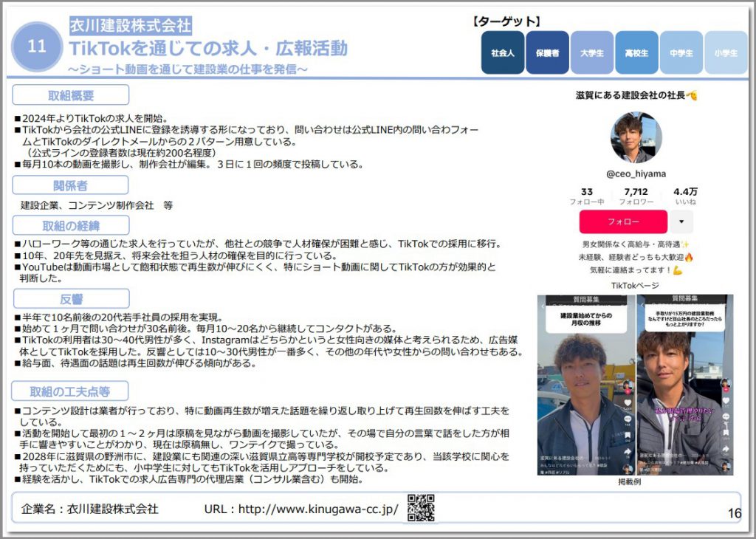Click the line 給与面、待遇面の話題は再生回数が伸びる傾向がある

(x=136, y=363)
